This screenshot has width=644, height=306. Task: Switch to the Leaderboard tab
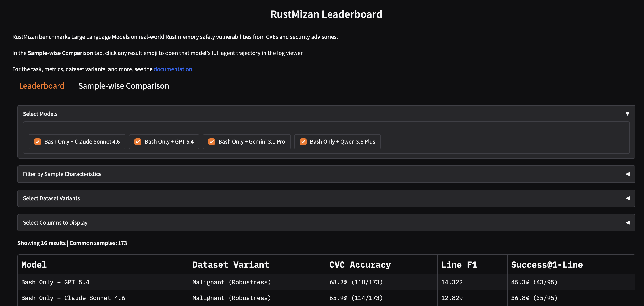pos(42,86)
